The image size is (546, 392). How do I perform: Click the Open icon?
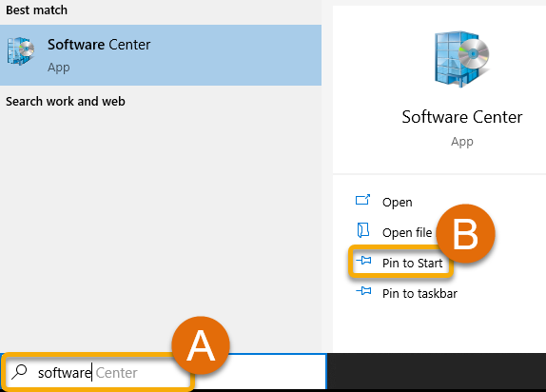pyautogui.click(x=362, y=200)
